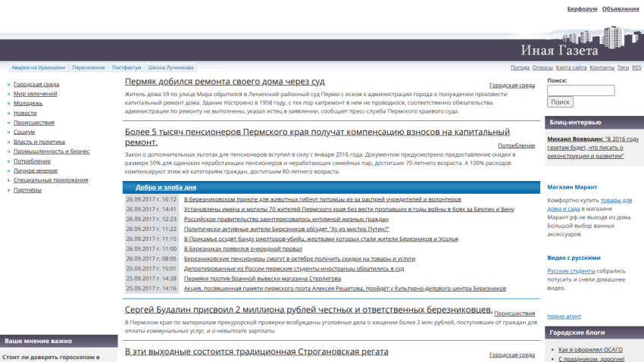Select Новости in the left menu

[x=25, y=113]
